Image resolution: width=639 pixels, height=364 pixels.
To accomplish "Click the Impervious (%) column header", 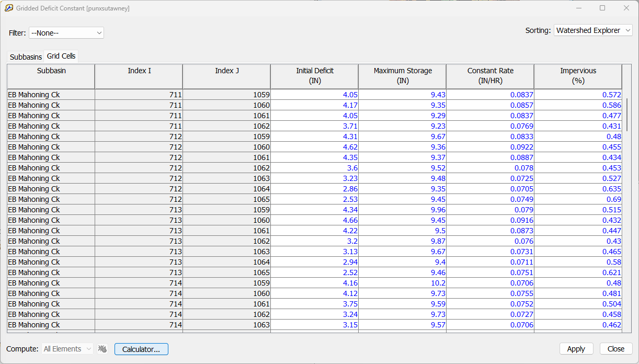I will (578, 76).
